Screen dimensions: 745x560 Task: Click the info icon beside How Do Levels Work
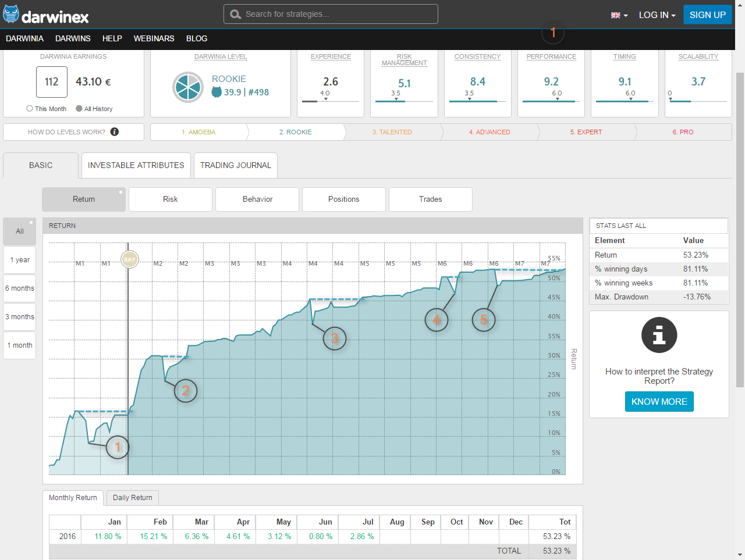click(x=115, y=132)
